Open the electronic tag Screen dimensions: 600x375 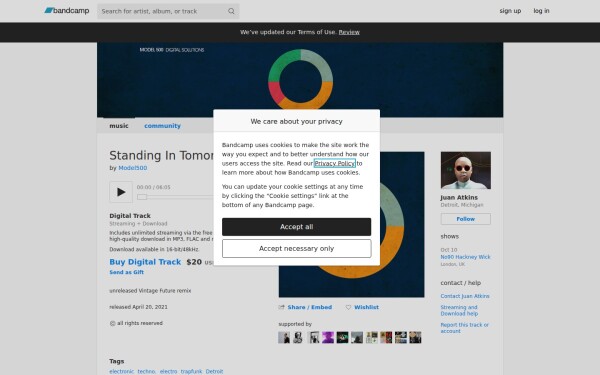tap(121, 371)
